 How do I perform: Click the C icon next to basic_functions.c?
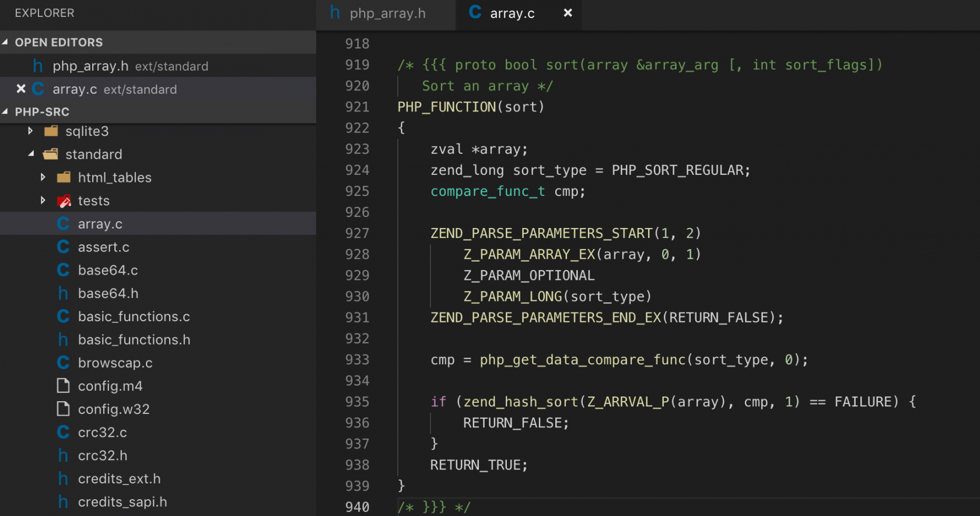[x=63, y=317]
